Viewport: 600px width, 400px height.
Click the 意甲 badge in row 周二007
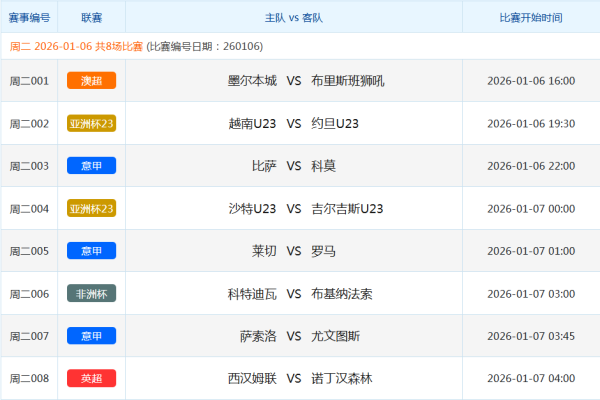coord(91,336)
